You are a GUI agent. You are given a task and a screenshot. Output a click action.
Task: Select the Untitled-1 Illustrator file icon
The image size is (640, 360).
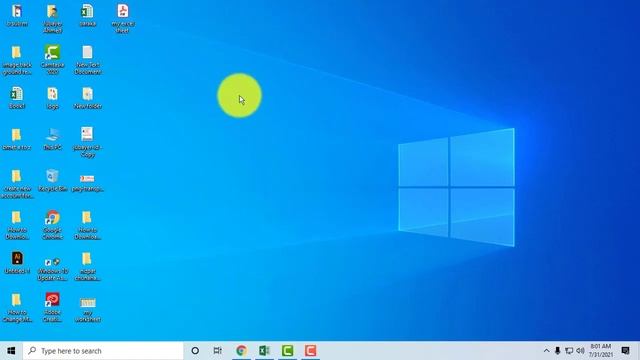[17, 262]
